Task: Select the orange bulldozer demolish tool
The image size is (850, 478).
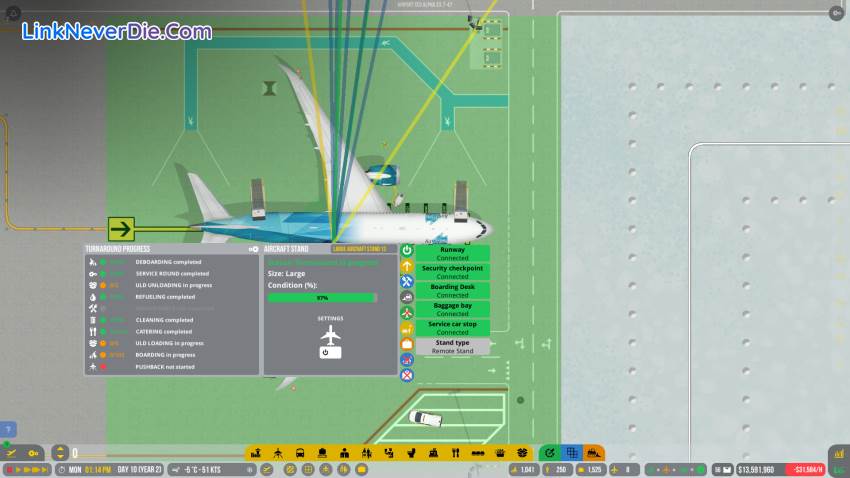Action: coord(594,453)
